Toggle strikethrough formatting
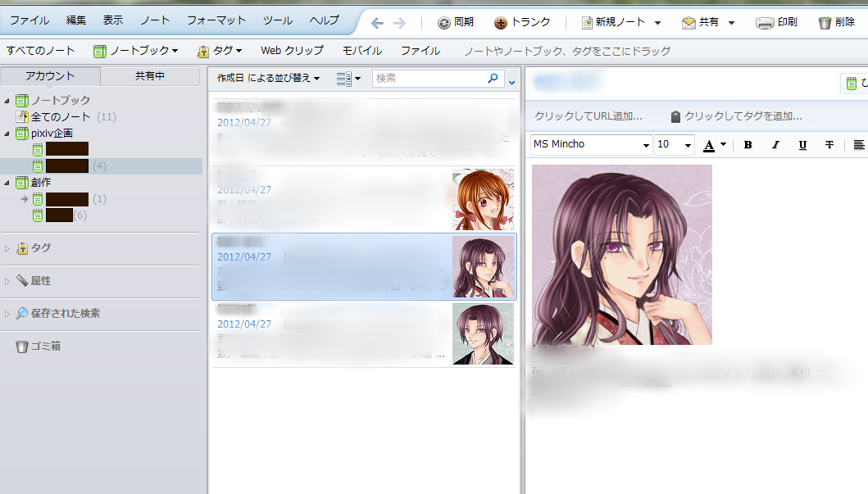 point(829,145)
